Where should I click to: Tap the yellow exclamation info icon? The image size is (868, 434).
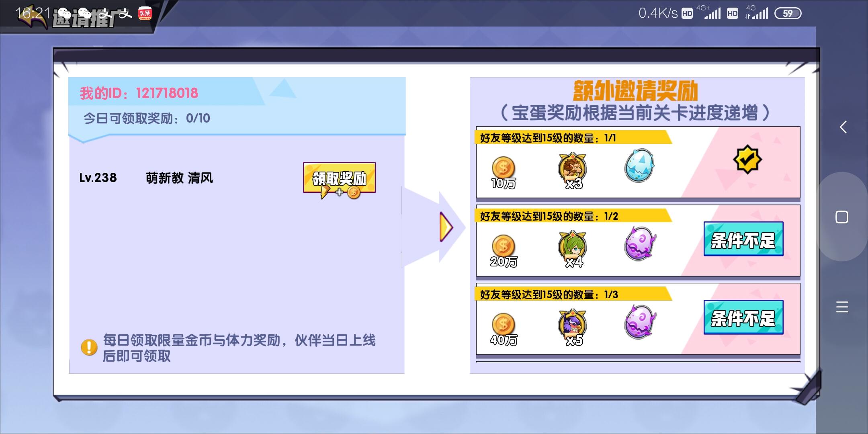click(x=89, y=347)
